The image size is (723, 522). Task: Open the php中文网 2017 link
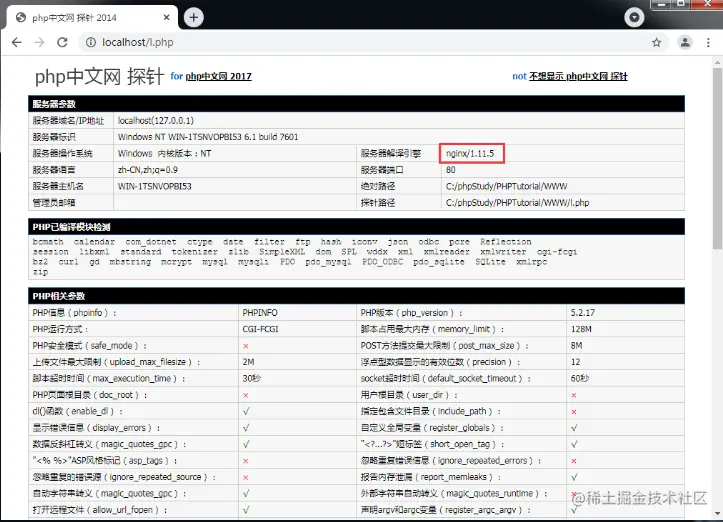[x=218, y=76]
